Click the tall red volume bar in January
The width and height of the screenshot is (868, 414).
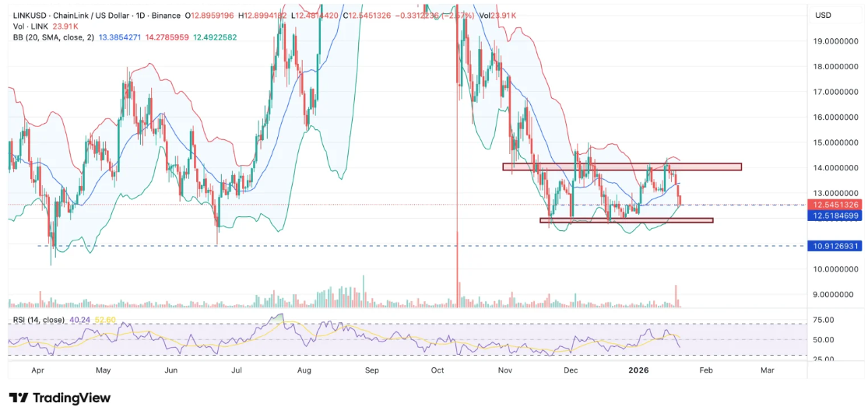676,296
